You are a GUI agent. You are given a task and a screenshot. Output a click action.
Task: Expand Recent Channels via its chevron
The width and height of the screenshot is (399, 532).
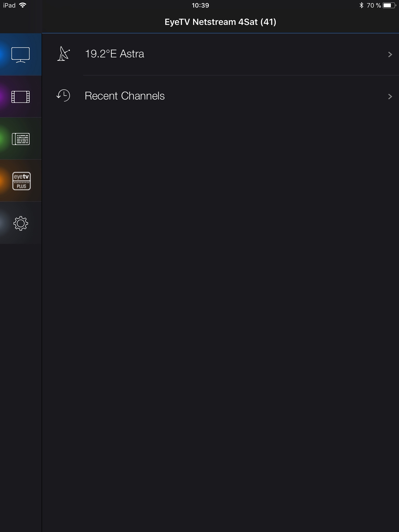click(390, 96)
